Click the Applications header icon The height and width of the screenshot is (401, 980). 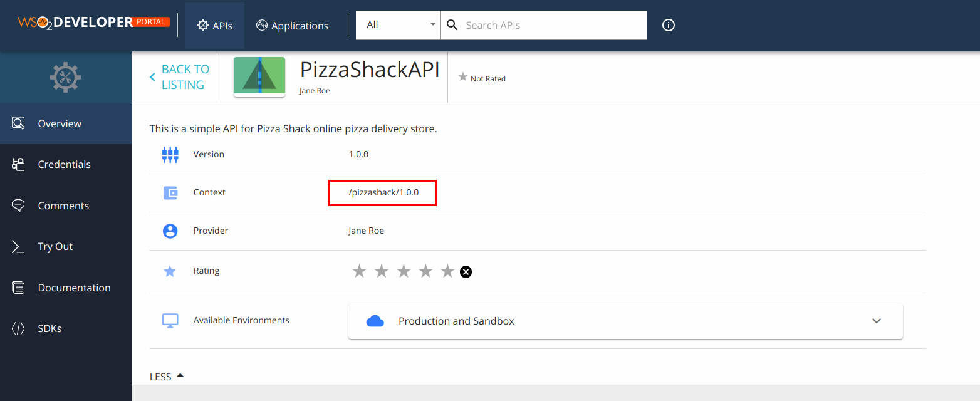point(262,26)
